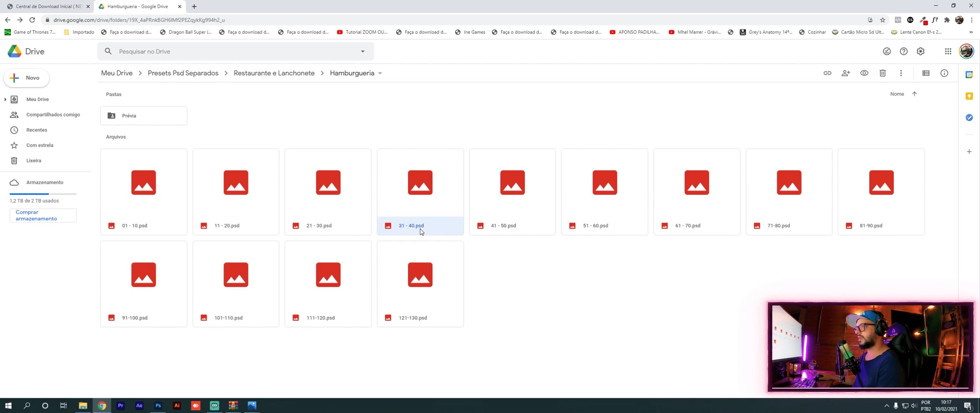980x413 pixels.
Task: Reverse sort direction arrow beside Nome
Action: point(914,94)
